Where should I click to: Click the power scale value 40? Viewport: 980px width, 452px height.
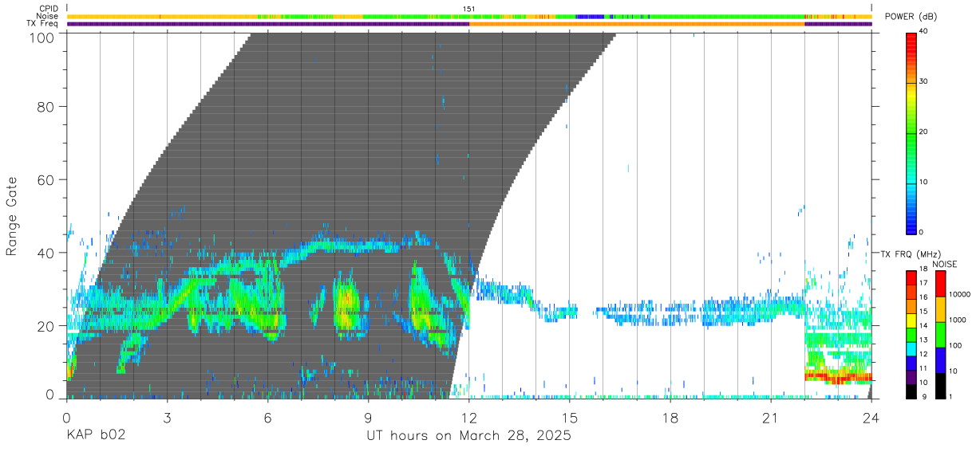(924, 32)
